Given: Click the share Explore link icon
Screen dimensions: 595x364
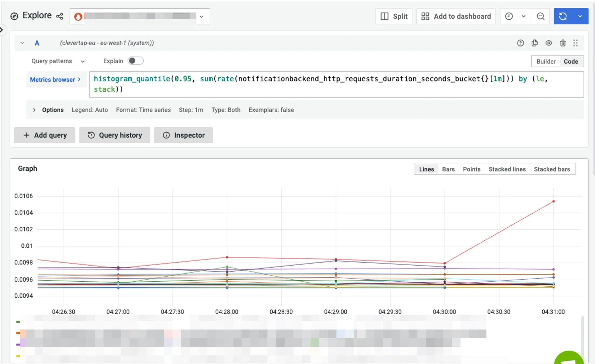Looking at the screenshot, I should [59, 16].
